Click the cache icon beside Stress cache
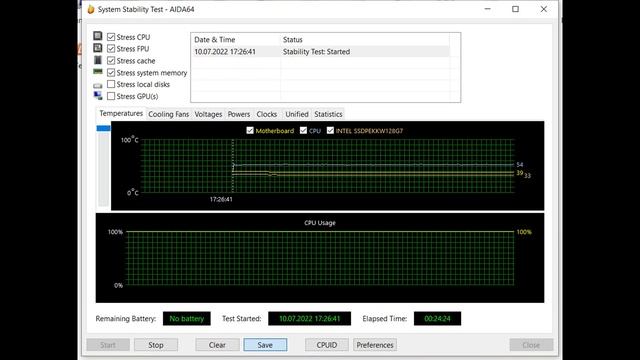 pyautogui.click(x=98, y=60)
